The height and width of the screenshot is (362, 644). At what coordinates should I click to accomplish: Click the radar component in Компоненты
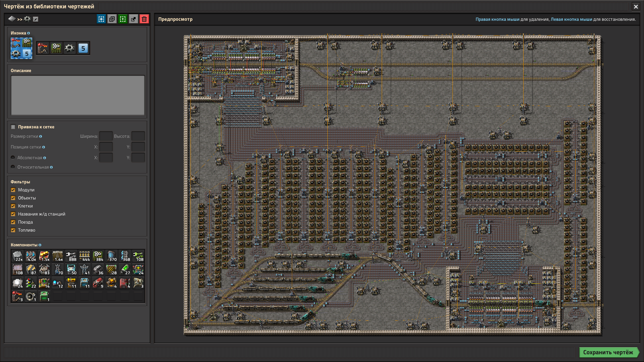click(x=138, y=283)
